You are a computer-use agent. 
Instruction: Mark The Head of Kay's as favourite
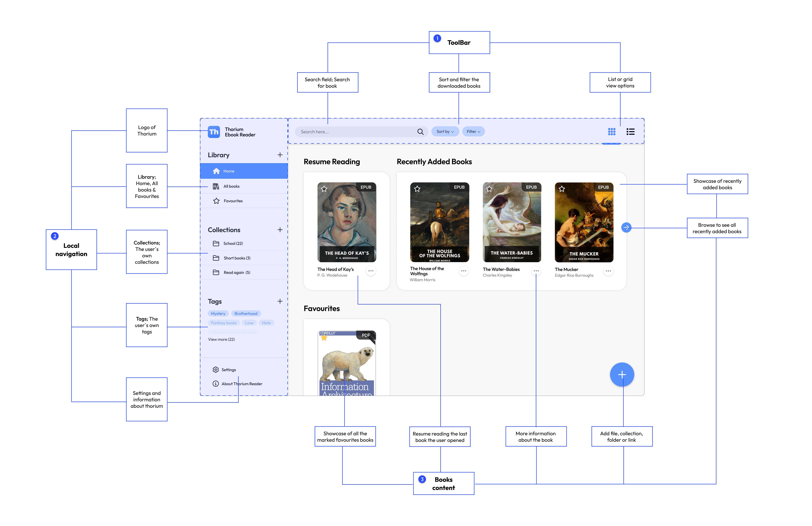pos(324,189)
